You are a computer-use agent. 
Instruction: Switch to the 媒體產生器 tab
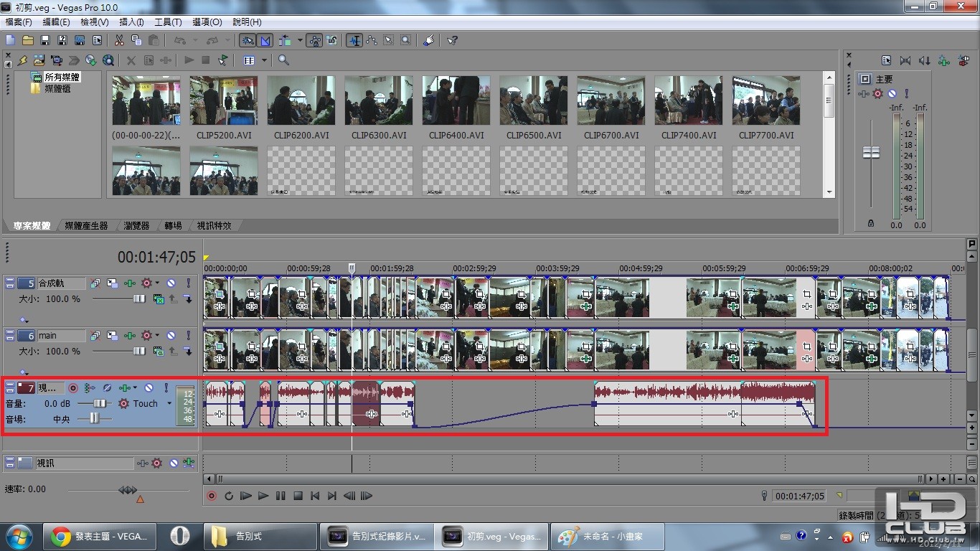click(86, 225)
